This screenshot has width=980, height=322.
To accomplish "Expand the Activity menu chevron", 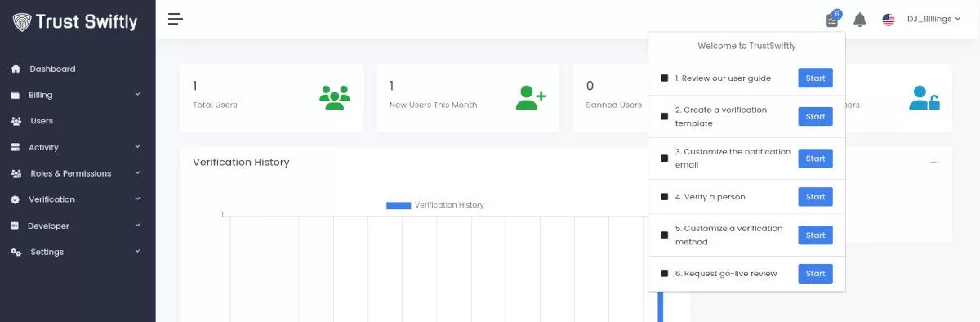I will (137, 146).
